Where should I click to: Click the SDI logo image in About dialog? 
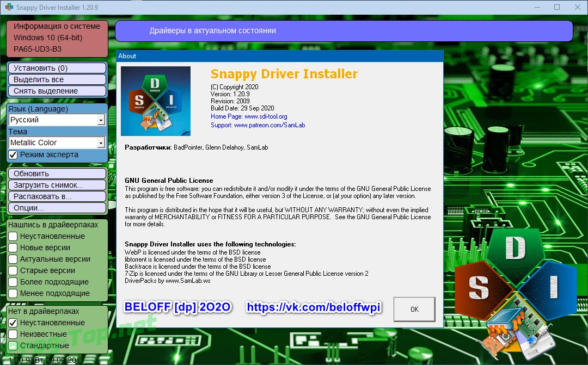(156, 101)
